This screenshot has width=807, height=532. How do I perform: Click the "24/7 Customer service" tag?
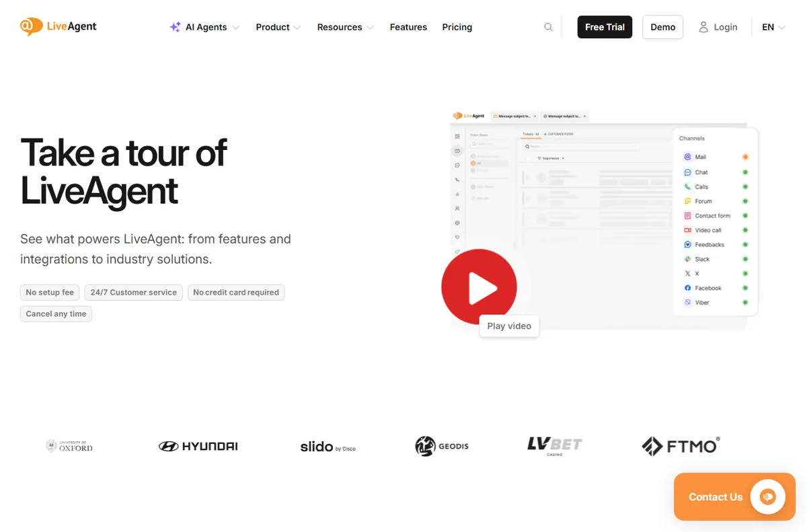133,293
